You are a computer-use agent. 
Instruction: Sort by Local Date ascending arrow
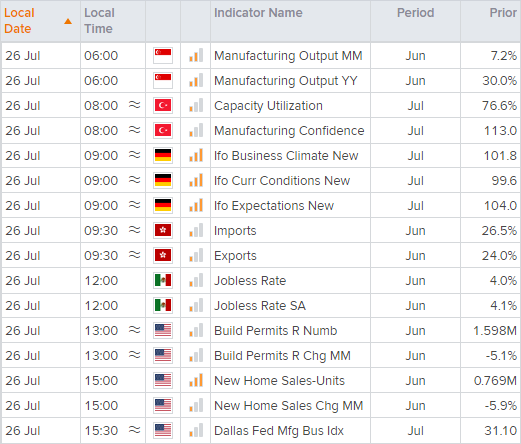(x=68, y=21)
